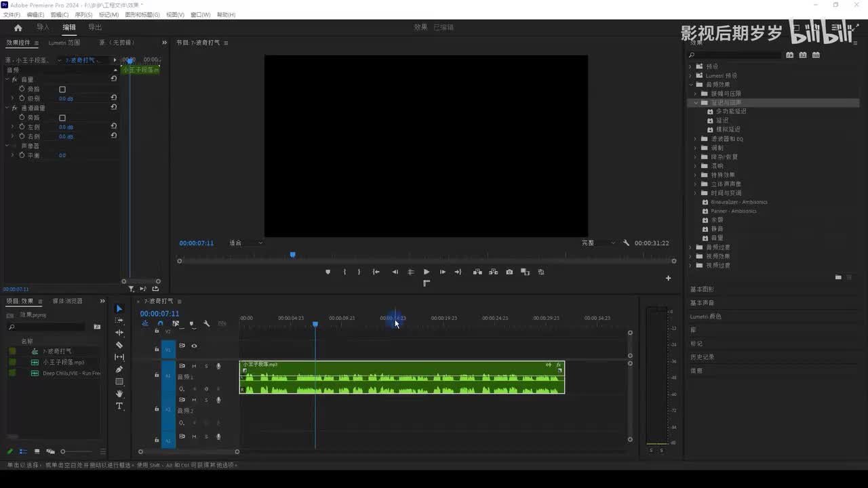This screenshot has height=488, width=868.
Task: Collapse the 延迟与回声 folder
Action: tap(695, 103)
